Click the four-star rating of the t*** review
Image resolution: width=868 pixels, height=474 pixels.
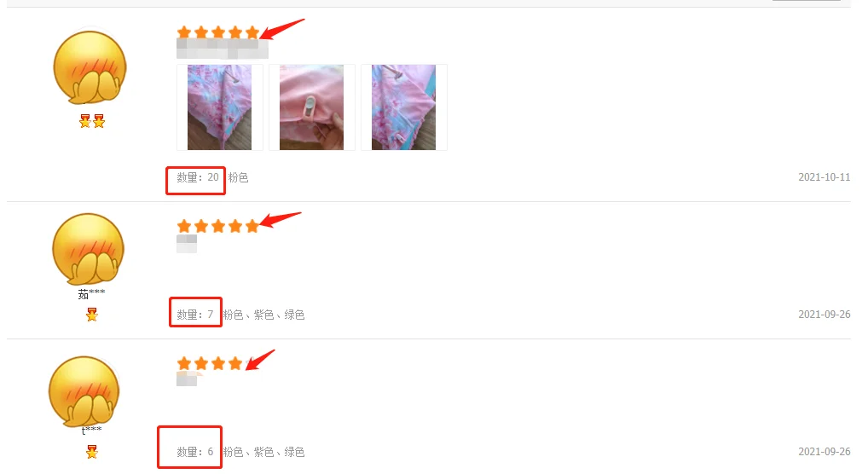(x=210, y=363)
